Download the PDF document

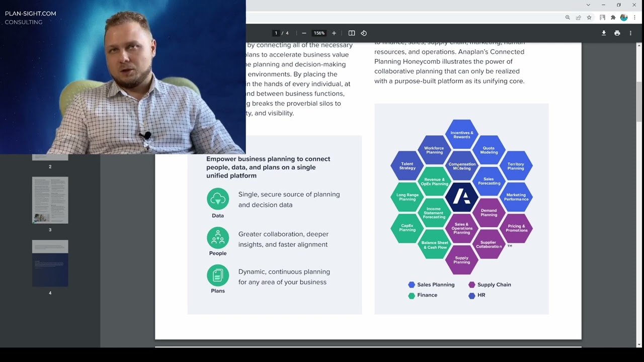pyautogui.click(x=604, y=33)
